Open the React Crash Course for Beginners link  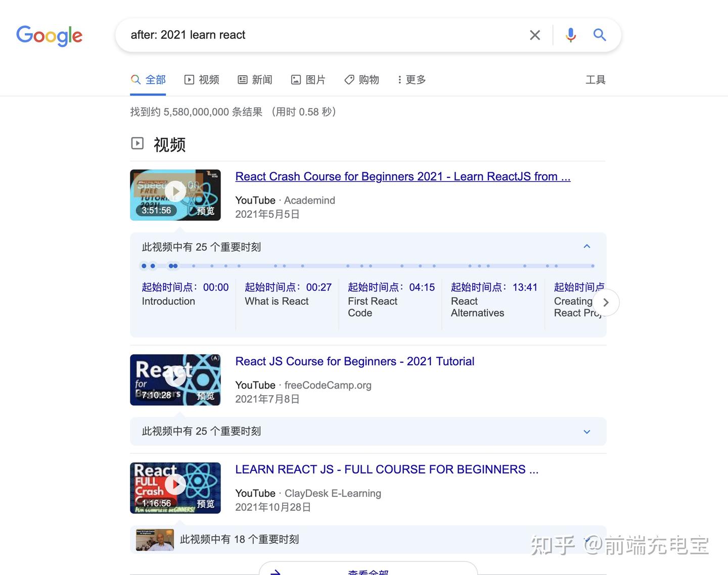tap(402, 176)
